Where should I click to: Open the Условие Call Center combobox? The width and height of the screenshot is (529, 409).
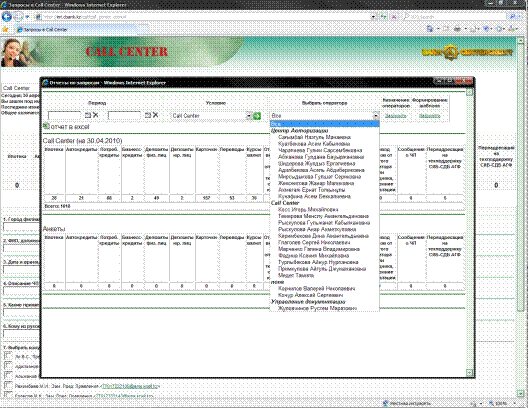[x=212, y=116]
